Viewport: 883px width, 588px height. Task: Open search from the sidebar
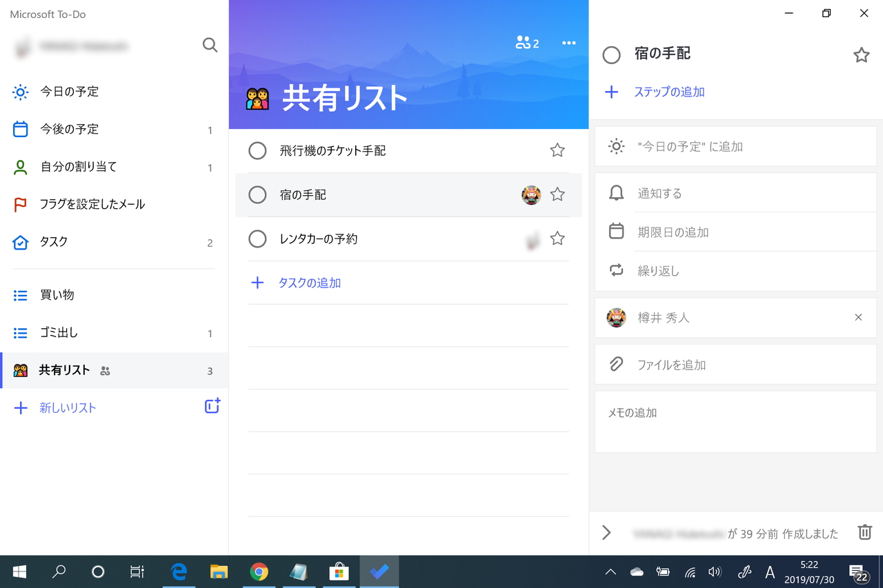[x=210, y=45]
